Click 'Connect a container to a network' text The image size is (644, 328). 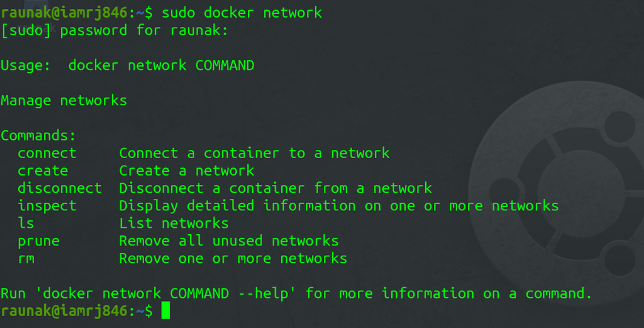[x=255, y=154]
